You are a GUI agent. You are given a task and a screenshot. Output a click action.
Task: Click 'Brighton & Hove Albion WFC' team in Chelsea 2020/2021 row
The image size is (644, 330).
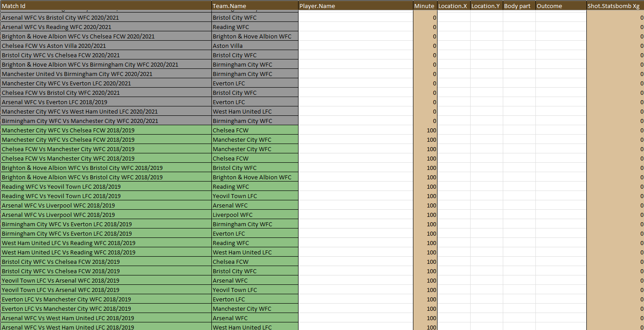255,36
